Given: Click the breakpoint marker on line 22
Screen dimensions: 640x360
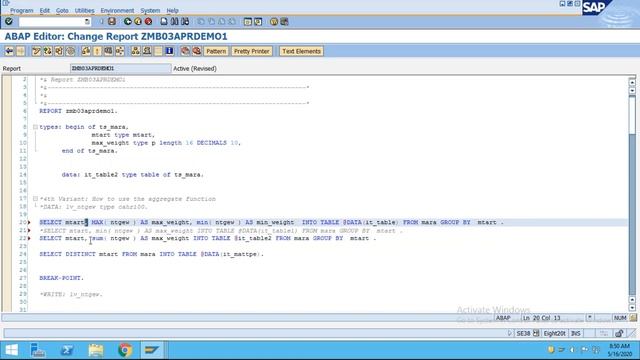Looking at the screenshot, I should point(29,238).
